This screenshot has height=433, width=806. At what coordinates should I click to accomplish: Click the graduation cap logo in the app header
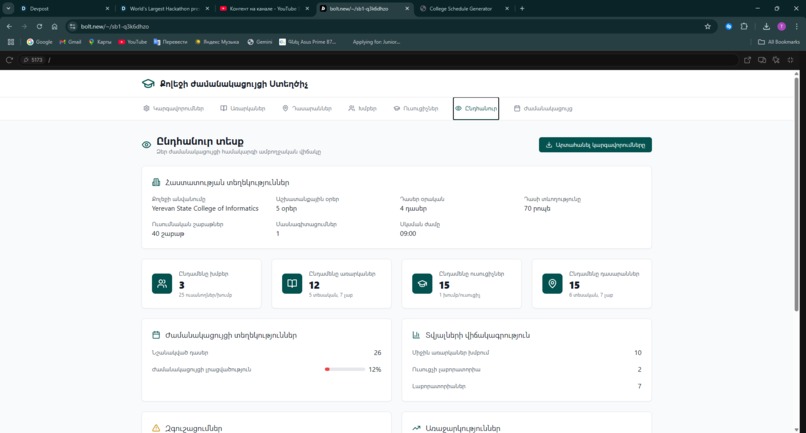pyautogui.click(x=148, y=84)
